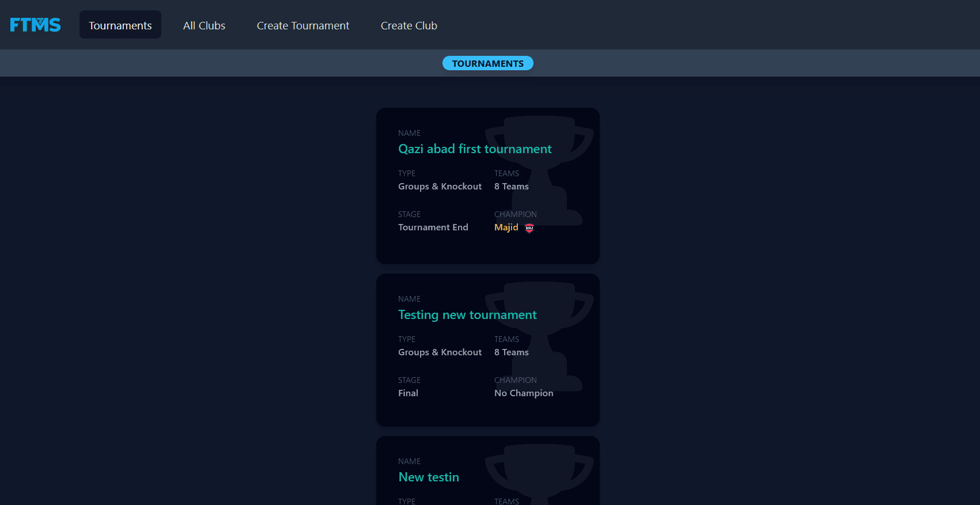The width and height of the screenshot is (980, 505).
Task: Click 8 Teams in Testing new tournament card
Action: coord(511,352)
